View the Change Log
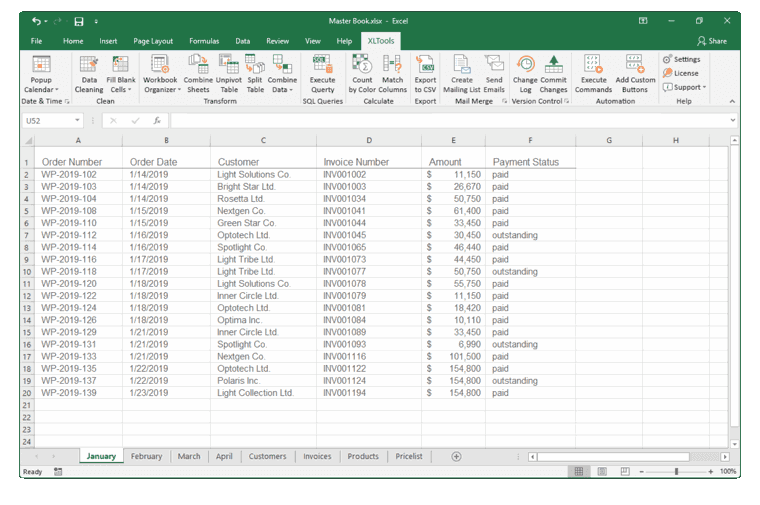This screenshot has height=505, width=760. 525,74
